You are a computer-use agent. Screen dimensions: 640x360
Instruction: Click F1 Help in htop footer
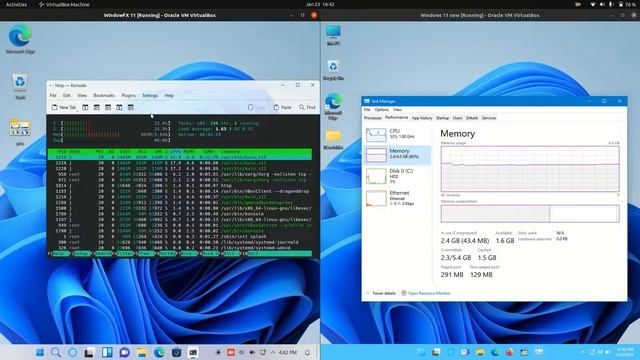pyautogui.click(x=58, y=253)
